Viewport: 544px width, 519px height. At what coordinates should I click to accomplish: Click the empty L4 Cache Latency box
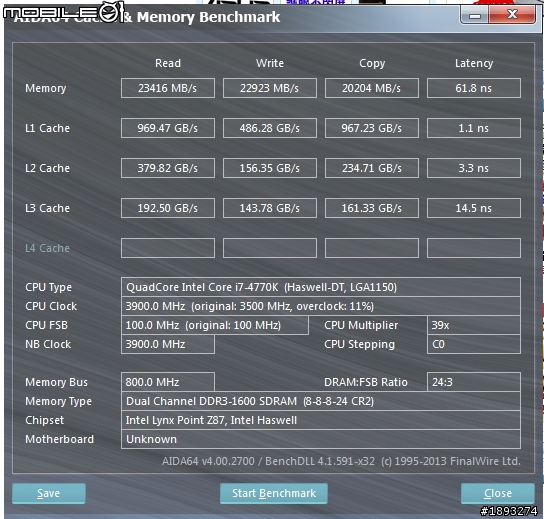pyautogui.click(x=474, y=248)
